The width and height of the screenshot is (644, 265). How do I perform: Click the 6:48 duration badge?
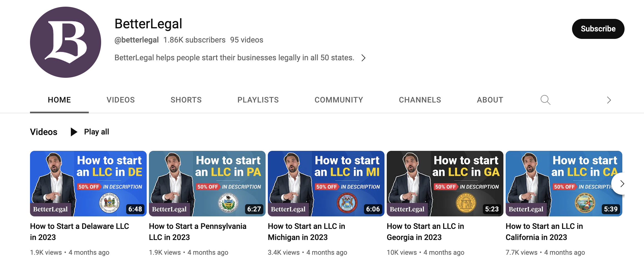135,209
